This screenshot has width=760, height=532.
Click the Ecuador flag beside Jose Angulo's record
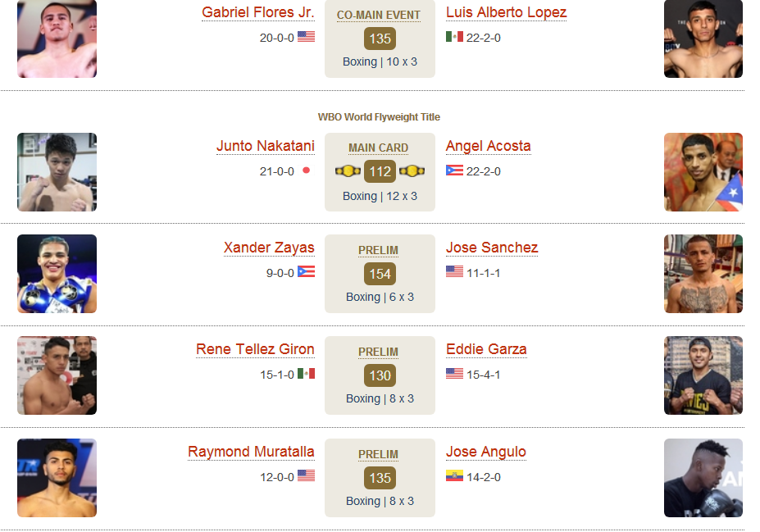tap(455, 476)
